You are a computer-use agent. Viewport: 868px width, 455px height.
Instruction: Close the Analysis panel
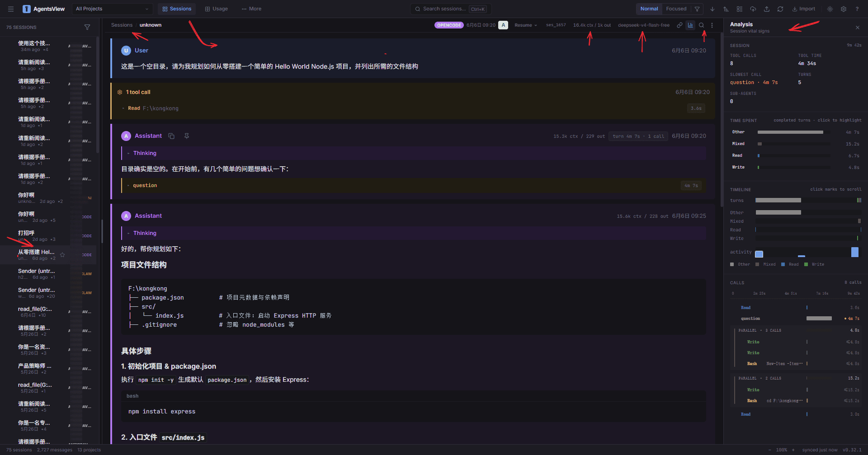(858, 28)
